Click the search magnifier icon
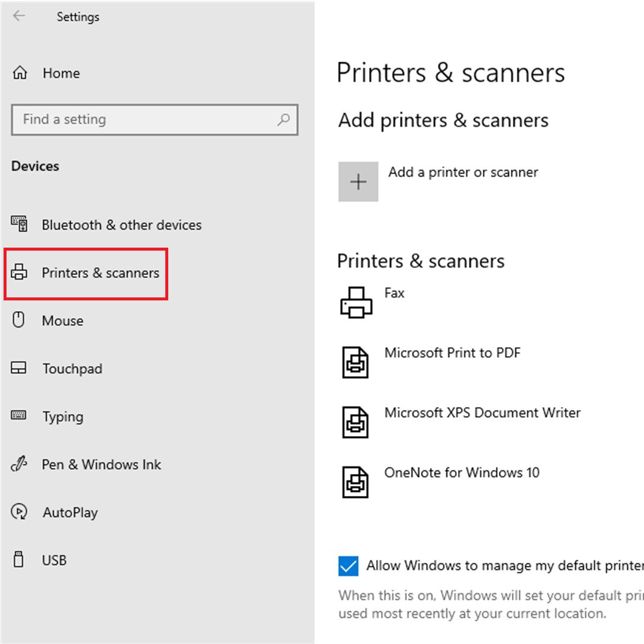Viewport: 644px width, 644px height. 284,120
